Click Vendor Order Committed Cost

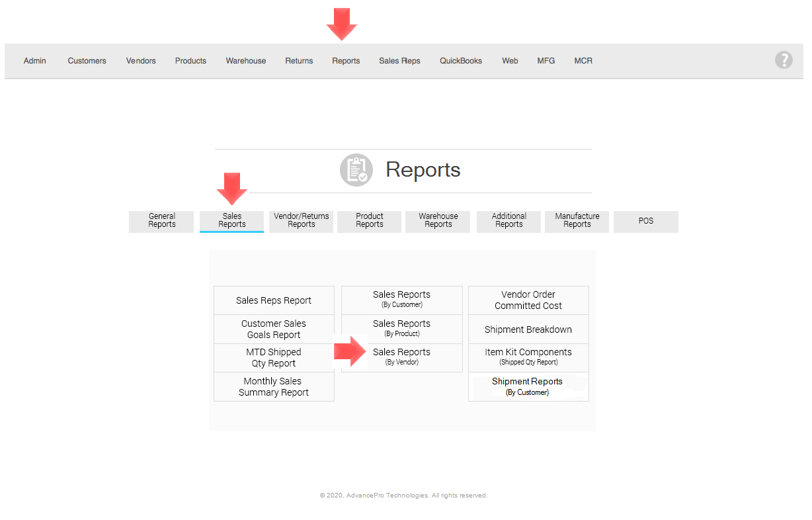click(528, 300)
